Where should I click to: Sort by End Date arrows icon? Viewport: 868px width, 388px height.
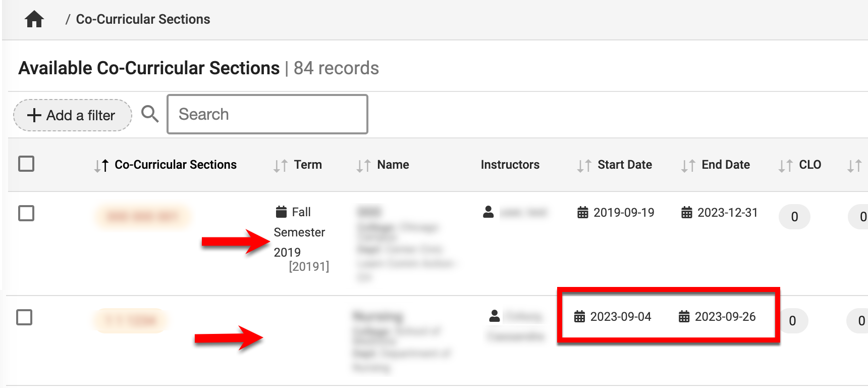point(688,166)
